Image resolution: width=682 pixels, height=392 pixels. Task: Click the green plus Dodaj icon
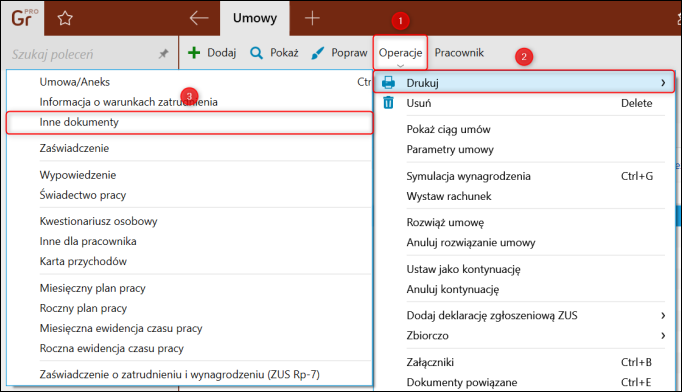(x=194, y=53)
